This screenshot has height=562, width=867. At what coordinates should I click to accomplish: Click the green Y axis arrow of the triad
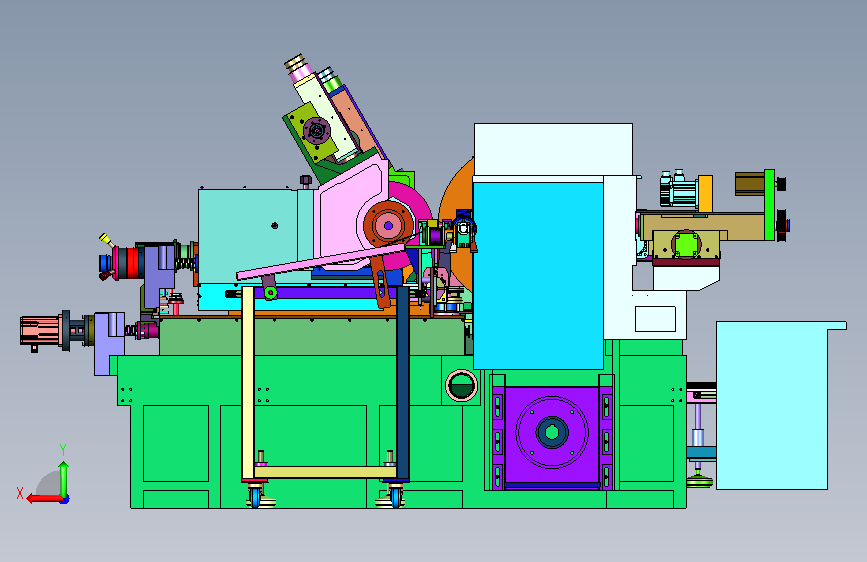64,477
